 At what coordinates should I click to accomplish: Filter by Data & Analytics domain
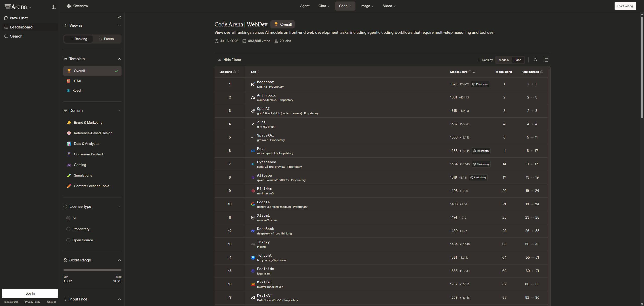[92, 144]
